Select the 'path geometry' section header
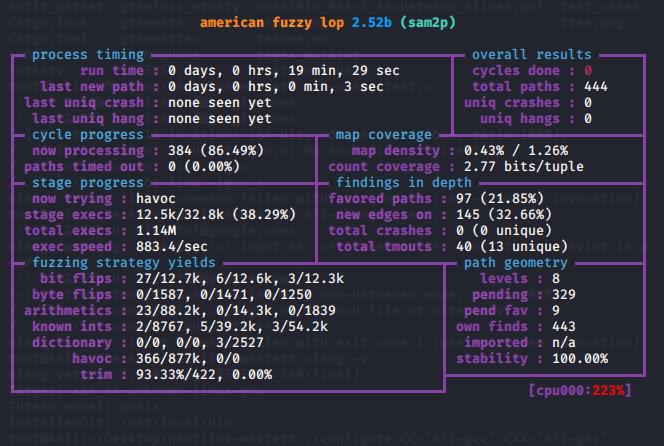Screen dimensions: 664x446 516,263
